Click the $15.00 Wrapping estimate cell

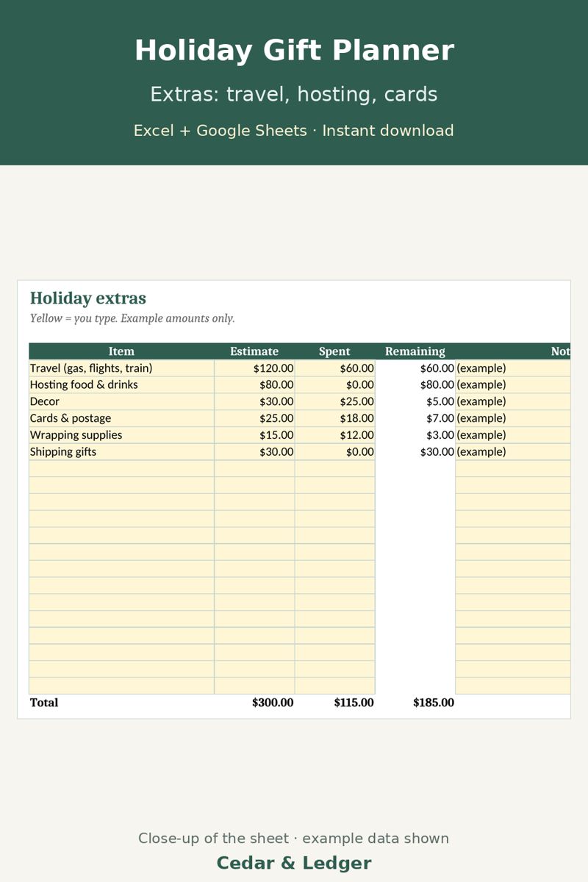coord(254,435)
